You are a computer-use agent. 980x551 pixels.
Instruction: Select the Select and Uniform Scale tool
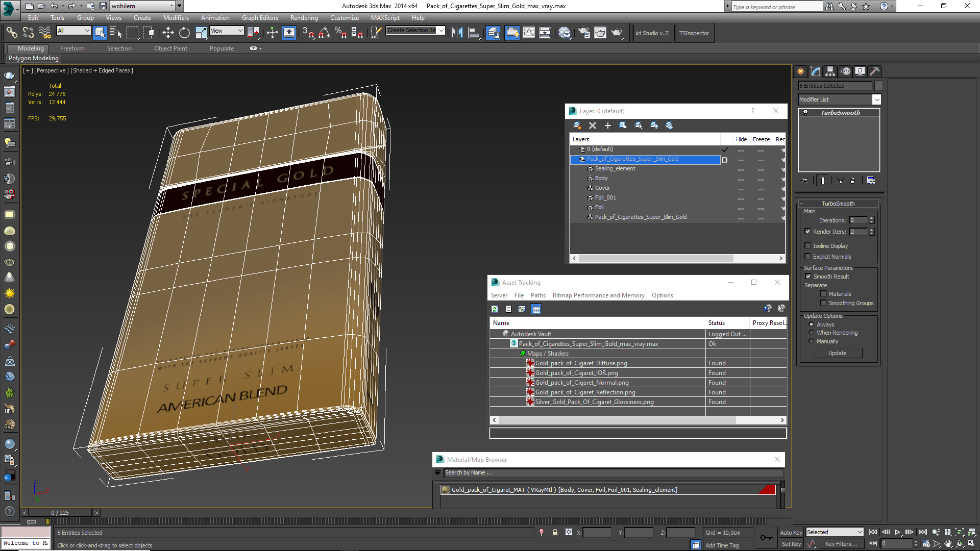pos(201,33)
